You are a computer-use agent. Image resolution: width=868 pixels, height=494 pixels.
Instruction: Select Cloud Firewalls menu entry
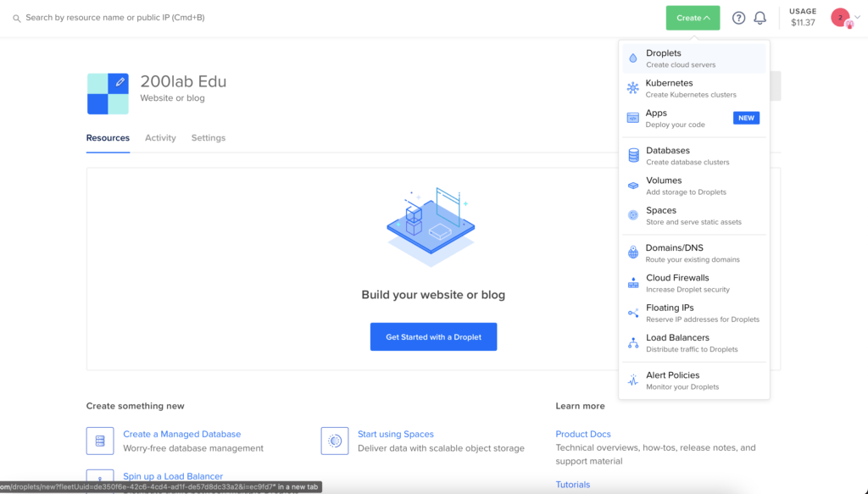pyautogui.click(x=694, y=283)
